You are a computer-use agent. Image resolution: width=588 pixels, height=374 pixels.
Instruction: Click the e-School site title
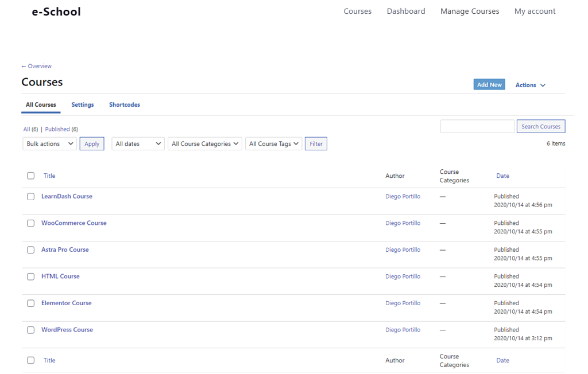tap(56, 11)
